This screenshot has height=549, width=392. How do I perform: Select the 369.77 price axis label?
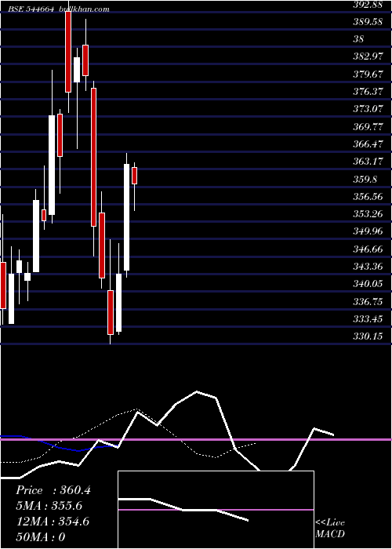(368, 126)
